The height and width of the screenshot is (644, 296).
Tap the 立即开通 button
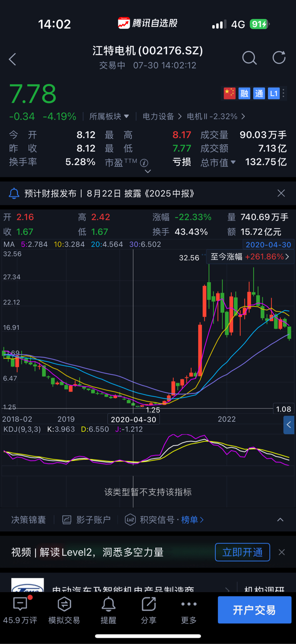point(242,552)
